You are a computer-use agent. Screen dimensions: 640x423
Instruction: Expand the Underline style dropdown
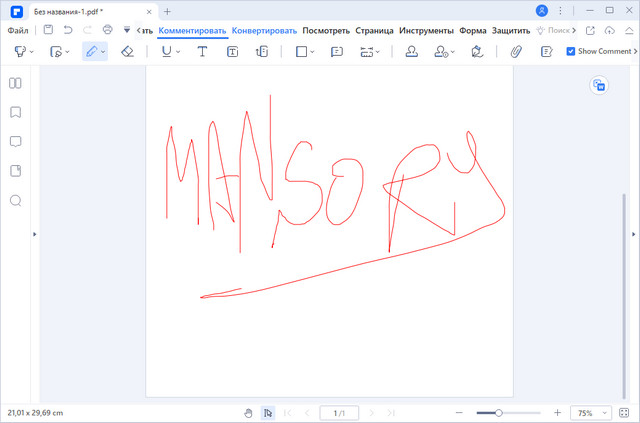click(x=178, y=52)
